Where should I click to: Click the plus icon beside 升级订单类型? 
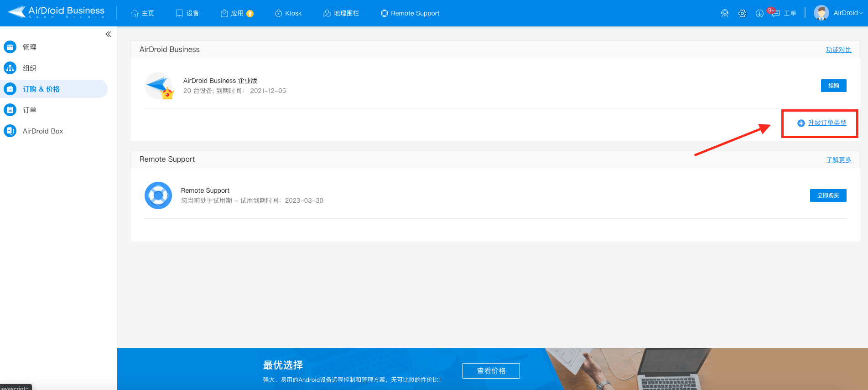(801, 123)
